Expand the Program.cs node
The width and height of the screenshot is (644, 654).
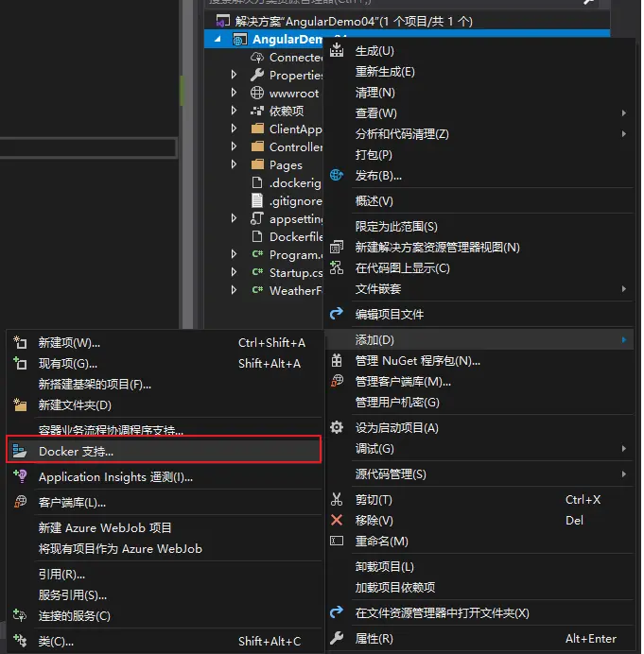tap(234, 254)
